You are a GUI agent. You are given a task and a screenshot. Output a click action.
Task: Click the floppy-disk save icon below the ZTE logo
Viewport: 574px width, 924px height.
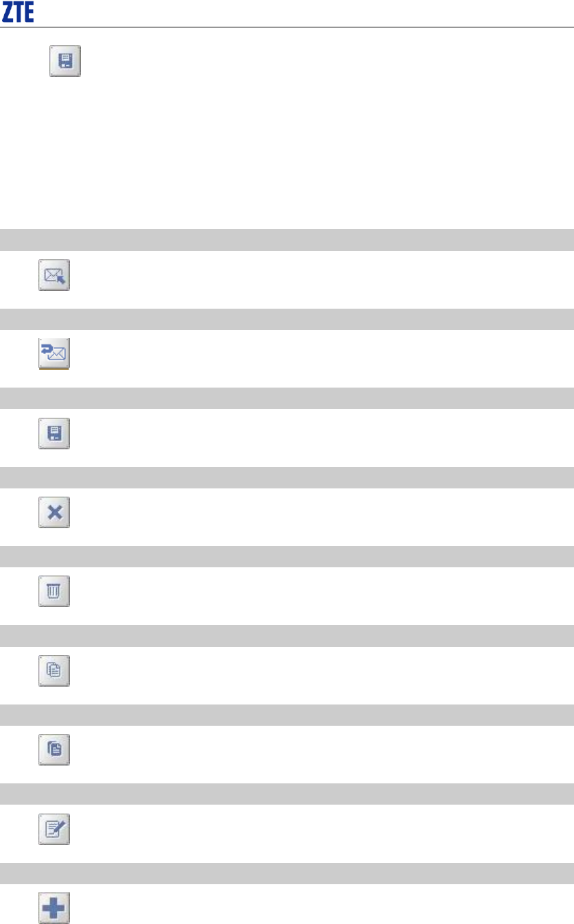[64, 61]
